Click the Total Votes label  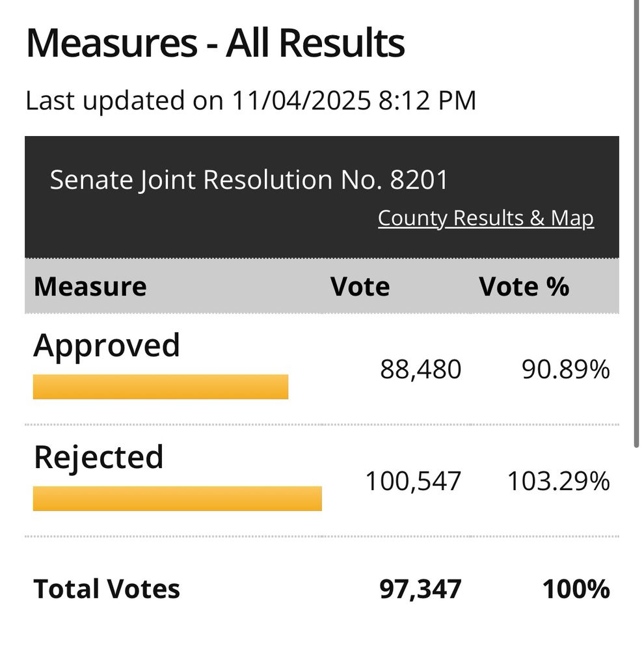pos(107,589)
